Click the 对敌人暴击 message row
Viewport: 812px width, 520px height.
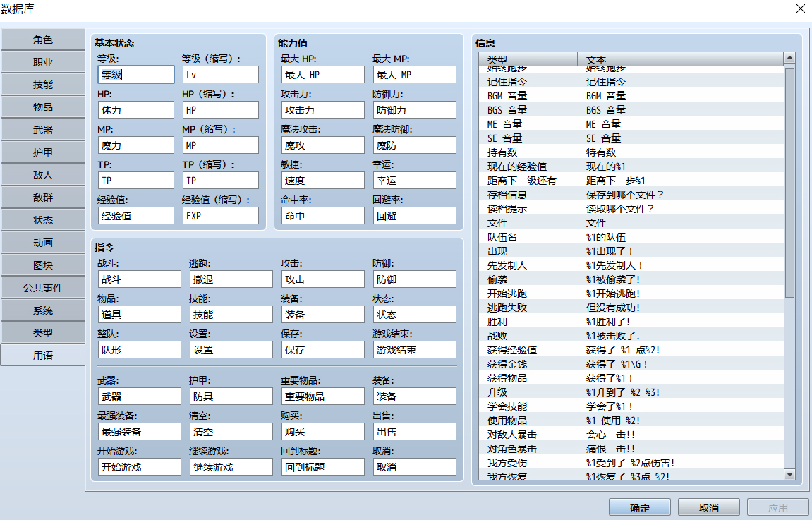click(x=631, y=435)
